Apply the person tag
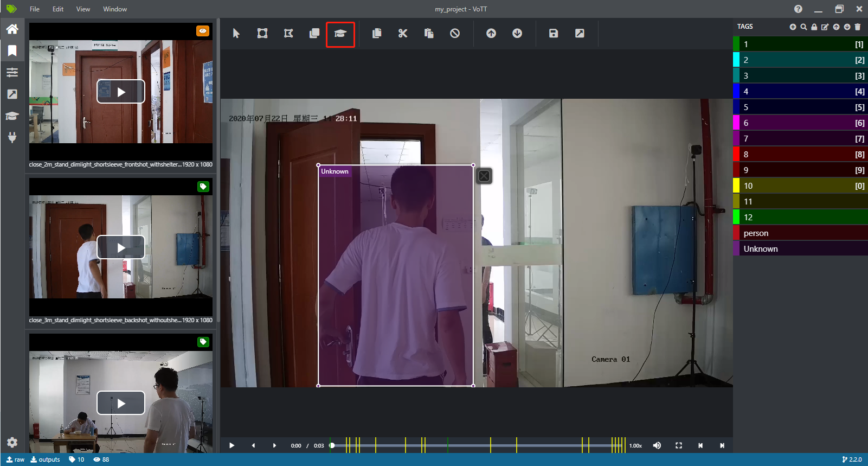The width and height of the screenshot is (868, 466). tap(800, 233)
